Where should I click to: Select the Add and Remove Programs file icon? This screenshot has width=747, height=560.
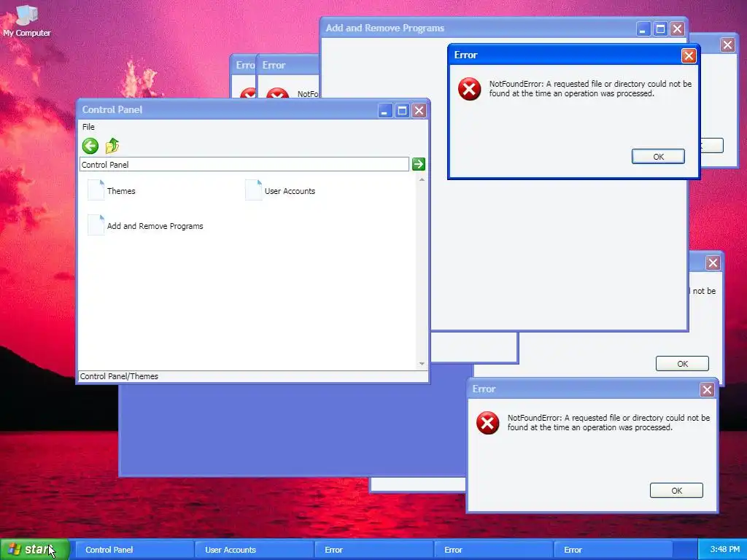(x=96, y=225)
